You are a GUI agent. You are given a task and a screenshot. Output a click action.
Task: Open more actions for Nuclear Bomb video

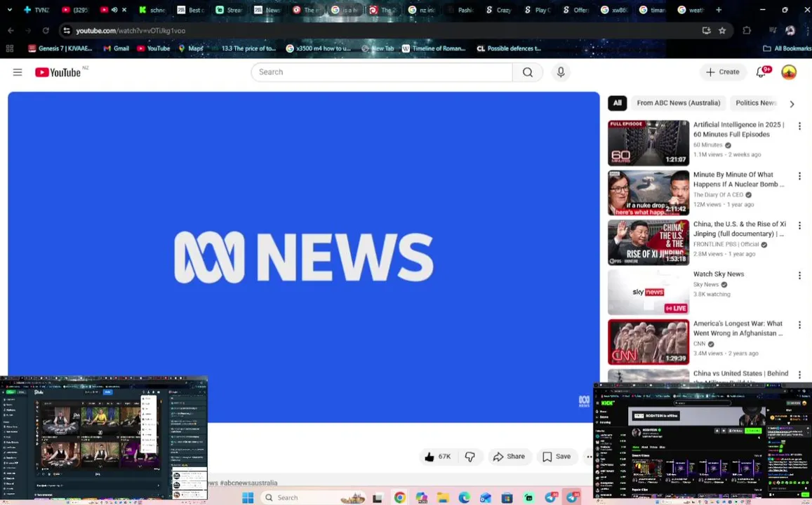799,176
